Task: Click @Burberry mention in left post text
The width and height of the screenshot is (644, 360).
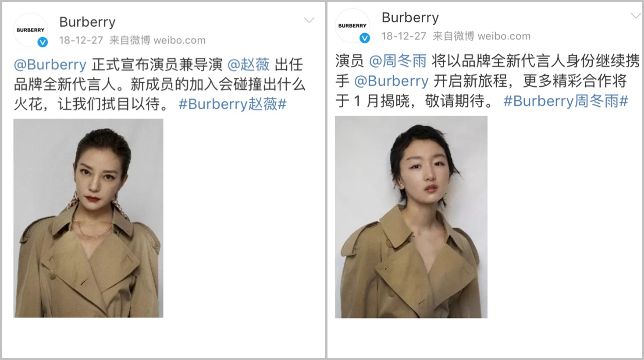Action: pyautogui.click(x=50, y=64)
